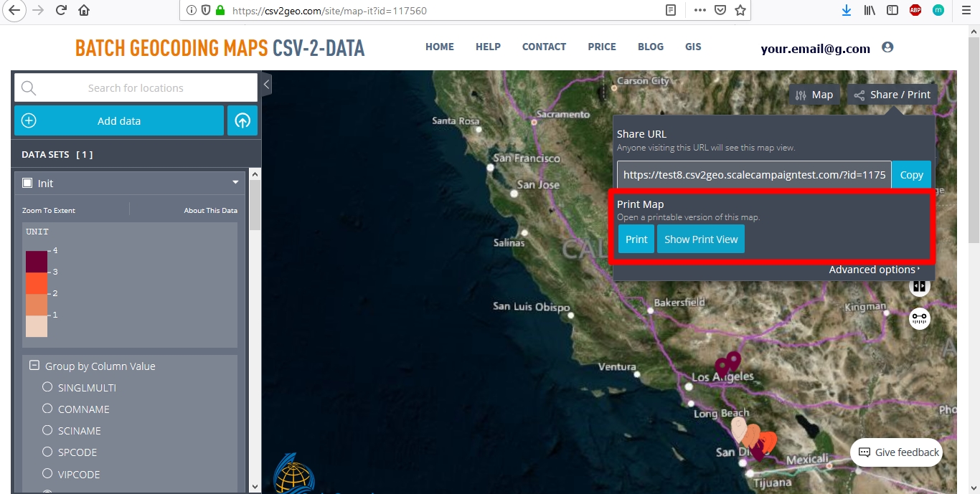This screenshot has height=494, width=980.
Task: Click the location search magnifier icon
Action: 27,87
